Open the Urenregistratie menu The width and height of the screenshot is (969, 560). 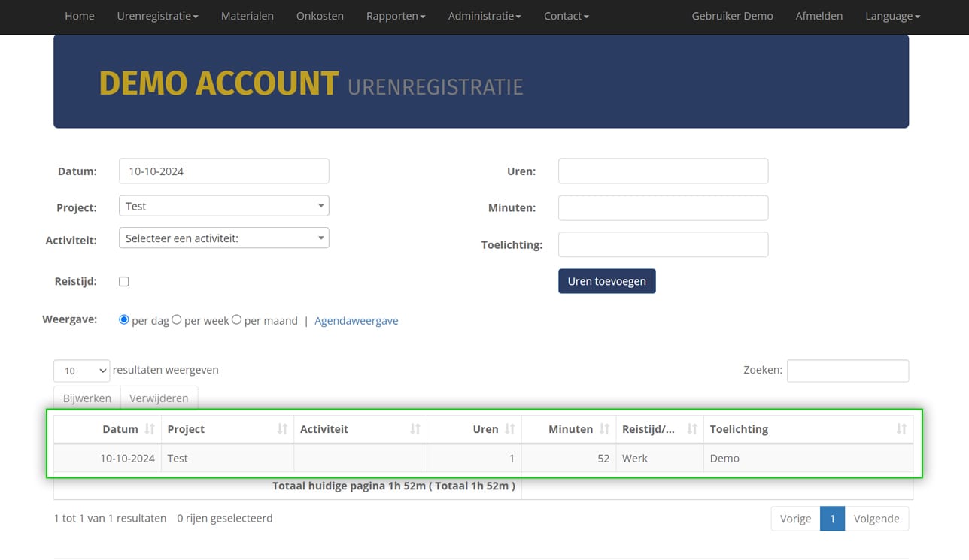point(157,16)
